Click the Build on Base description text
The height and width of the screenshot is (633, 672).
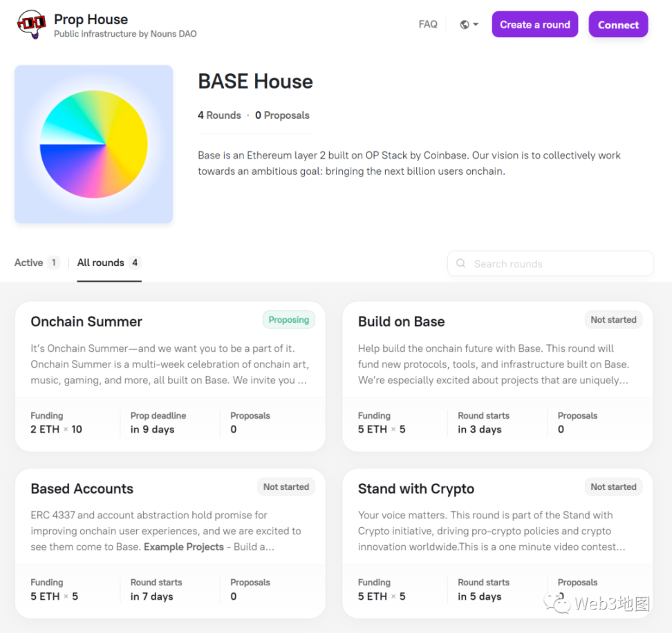(494, 364)
